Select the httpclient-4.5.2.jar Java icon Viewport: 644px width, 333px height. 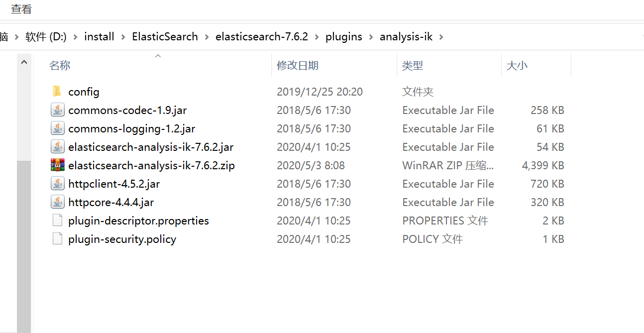[x=57, y=183]
